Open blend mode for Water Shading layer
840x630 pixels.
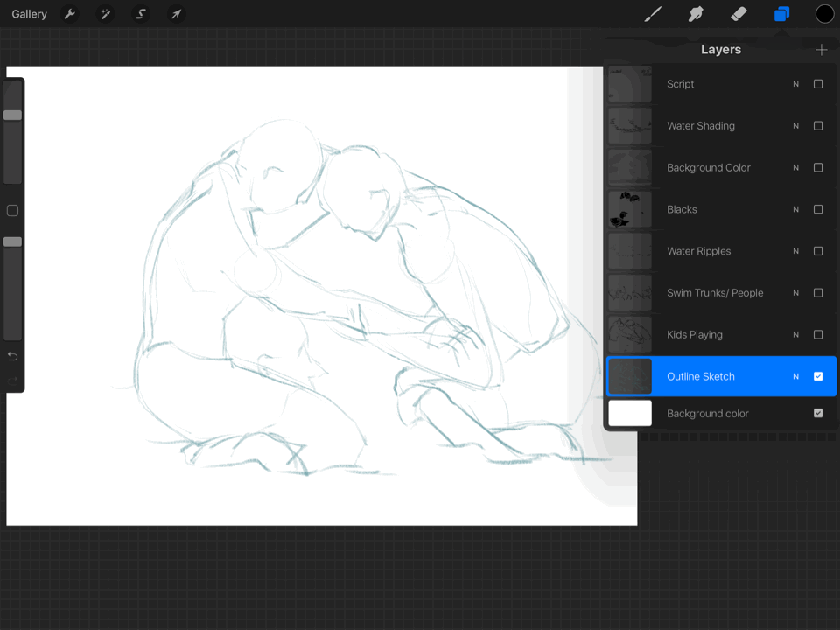click(795, 126)
